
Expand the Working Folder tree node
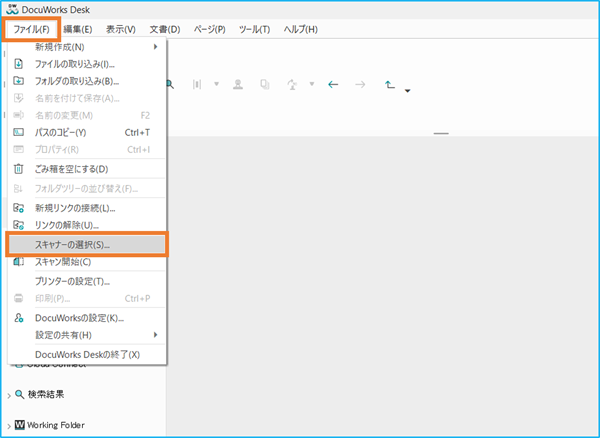[8, 425]
